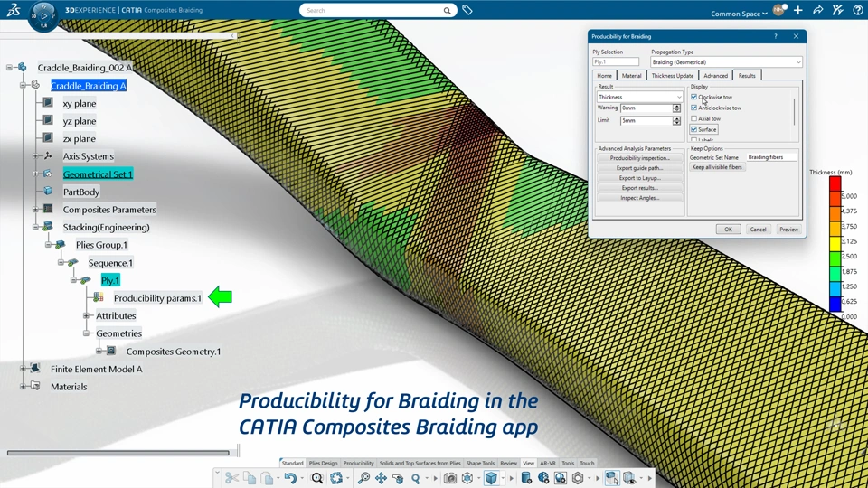Switch to the Thickness Update tab
868x488 pixels.
pos(672,76)
